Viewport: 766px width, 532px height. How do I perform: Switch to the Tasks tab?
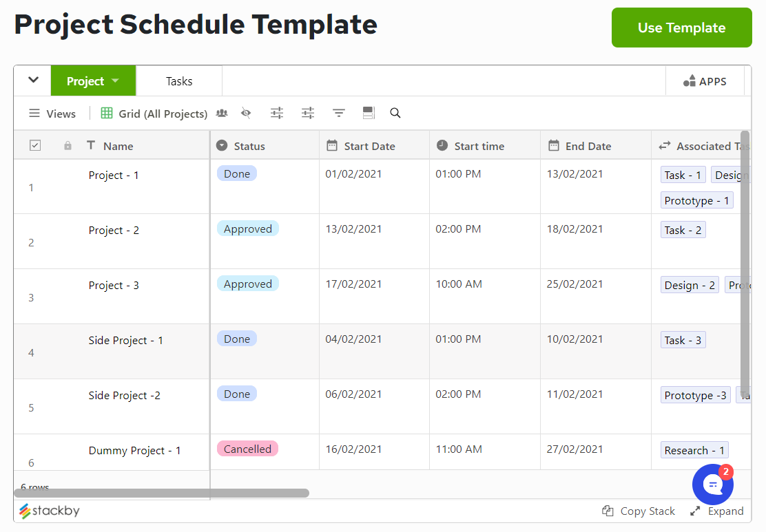(179, 81)
